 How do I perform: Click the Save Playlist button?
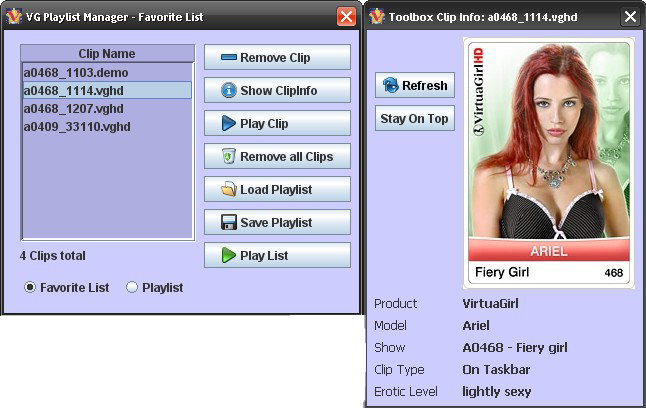(277, 223)
